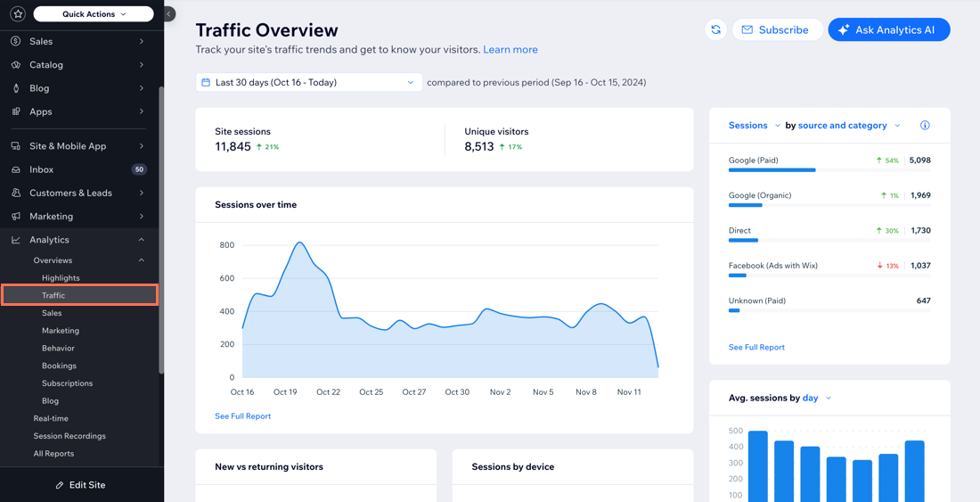Click the star icon beside Quick Actions
Viewport: 980px width, 502px height.
pos(18,14)
